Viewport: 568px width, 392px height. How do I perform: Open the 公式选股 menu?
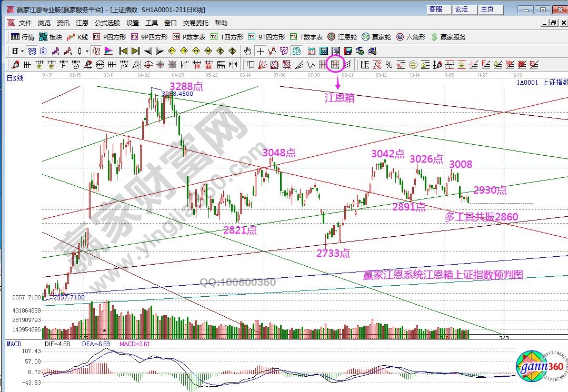click(107, 23)
